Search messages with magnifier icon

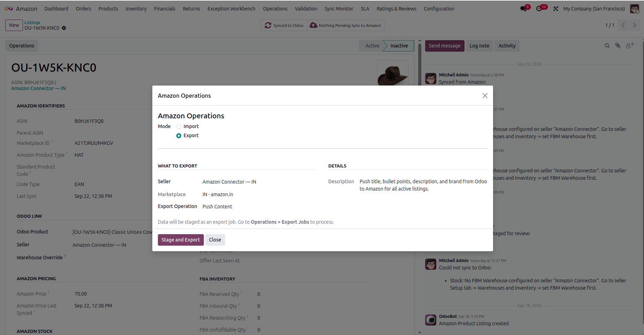point(607,46)
